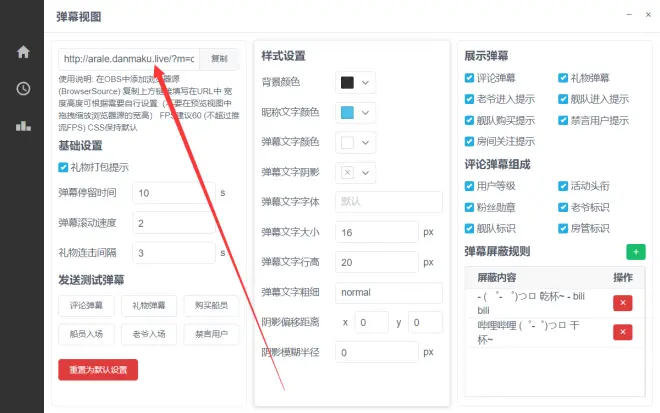
Task: Open the 昵称文字颜色 dropdown arrow
Action: pos(365,113)
